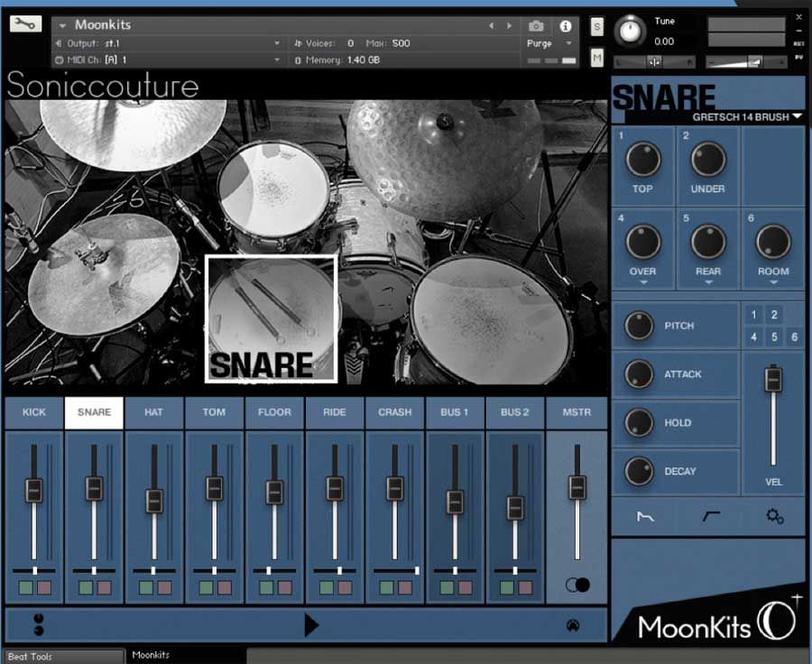
Task: Expand the Moonkits instrument menu arrow
Action: 62,25
